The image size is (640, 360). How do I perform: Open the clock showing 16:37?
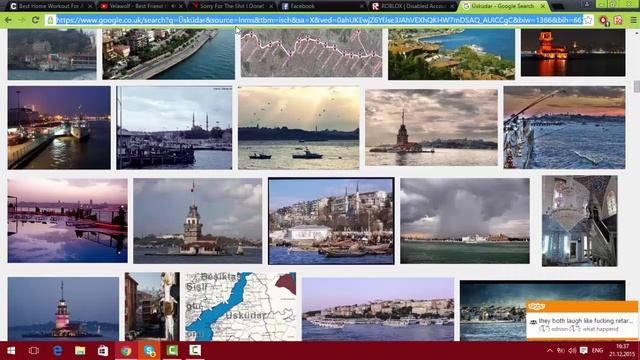coord(622,351)
